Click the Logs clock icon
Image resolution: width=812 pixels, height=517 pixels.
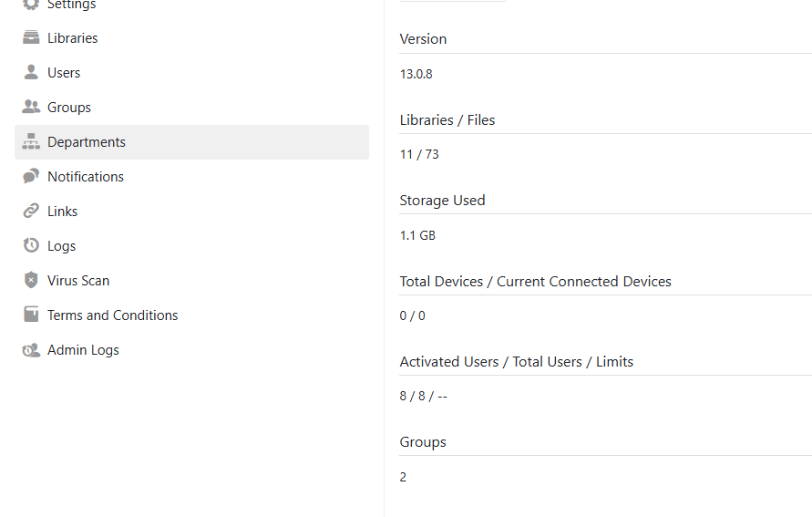tap(31, 245)
